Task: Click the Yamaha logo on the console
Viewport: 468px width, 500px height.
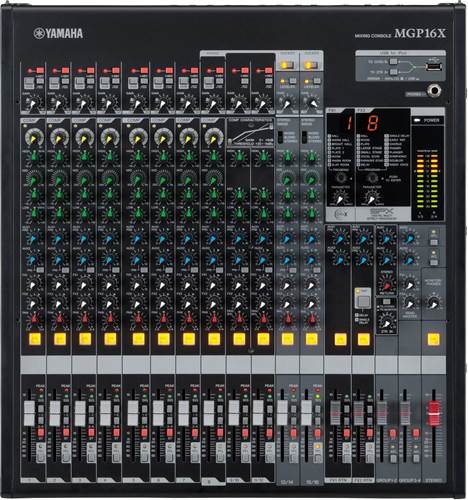Action: pos(58,33)
